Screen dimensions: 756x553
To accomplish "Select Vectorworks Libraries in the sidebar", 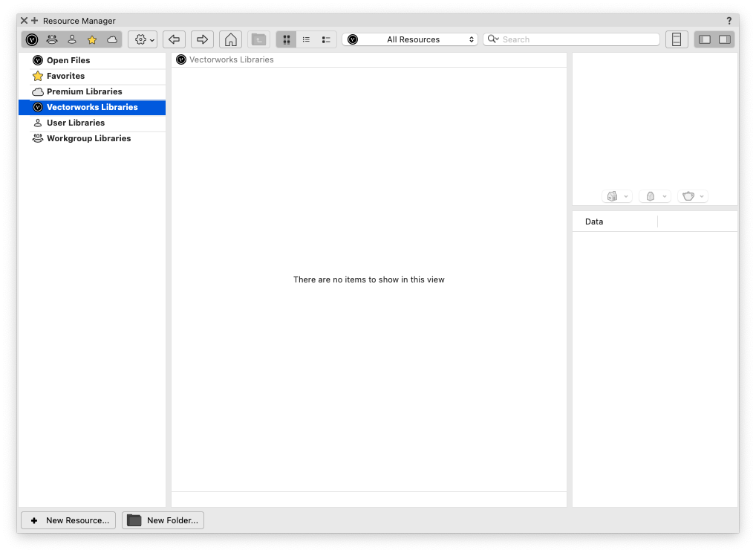I will (92, 106).
